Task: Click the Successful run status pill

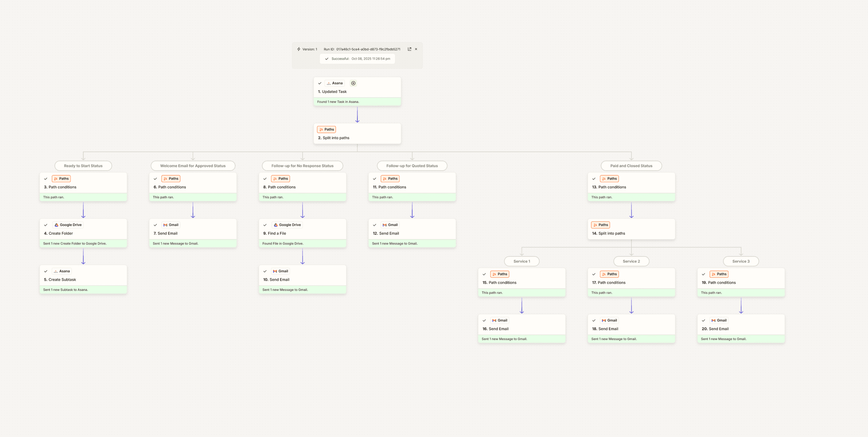Action: pyautogui.click(x=357, y=58)
